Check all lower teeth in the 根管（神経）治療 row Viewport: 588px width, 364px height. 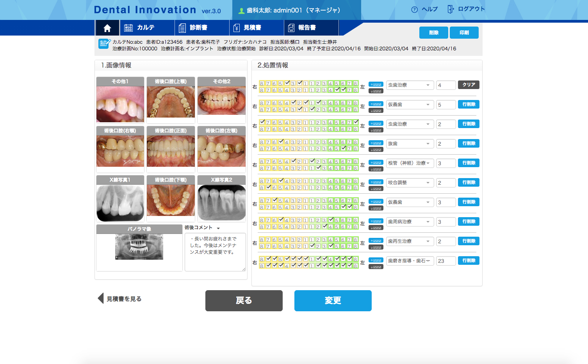(376, 169)
